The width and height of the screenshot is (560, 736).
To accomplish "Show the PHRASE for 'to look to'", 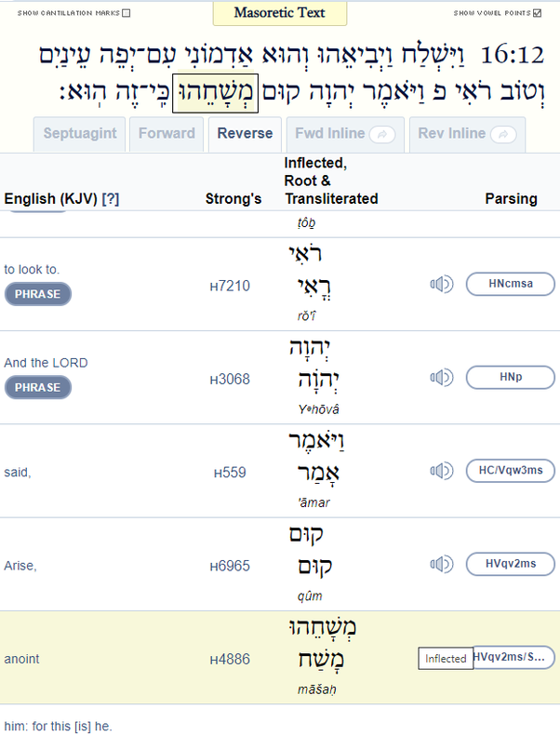I will coord(37,294).
